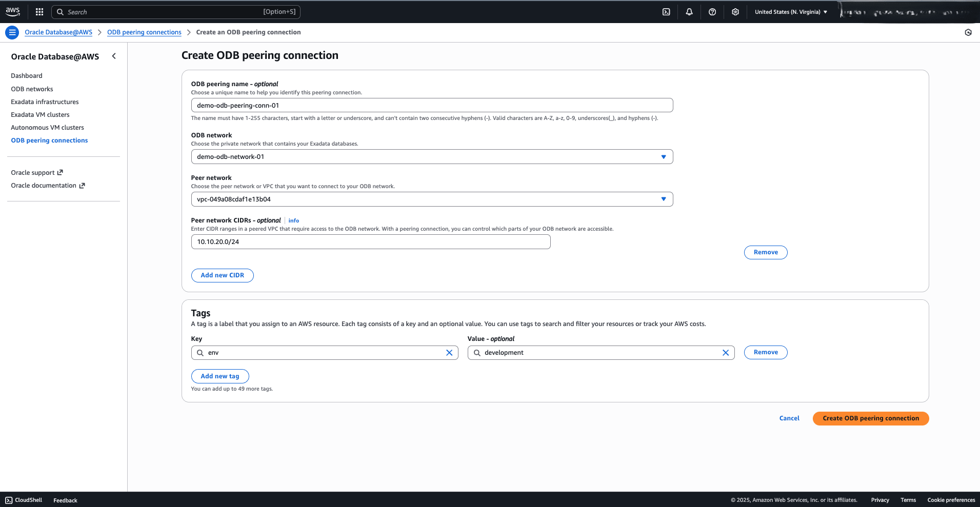The height and width of the screenshot is (507, 980).
Task: Open the AWS services grid menu
Action: (39, 11)
